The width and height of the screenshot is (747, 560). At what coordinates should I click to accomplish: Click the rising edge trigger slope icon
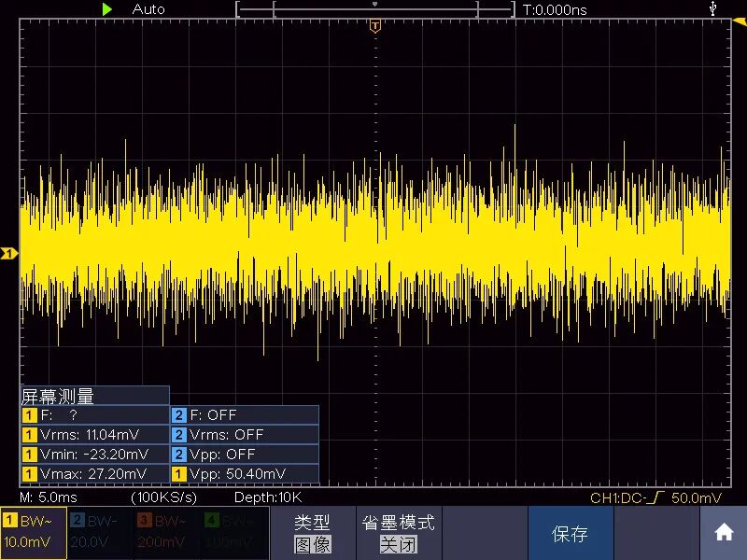pyautogui.click(x=656, y=497)
